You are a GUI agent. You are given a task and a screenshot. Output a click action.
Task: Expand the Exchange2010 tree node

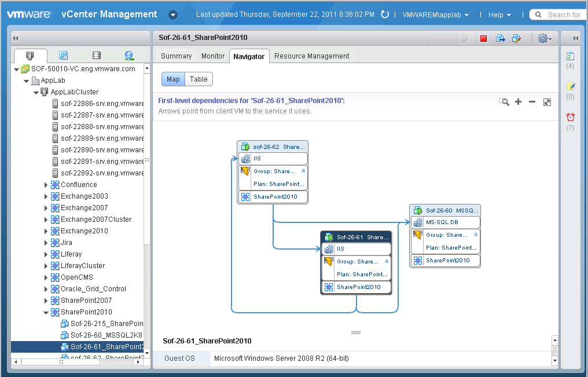[x=46, y=230]
